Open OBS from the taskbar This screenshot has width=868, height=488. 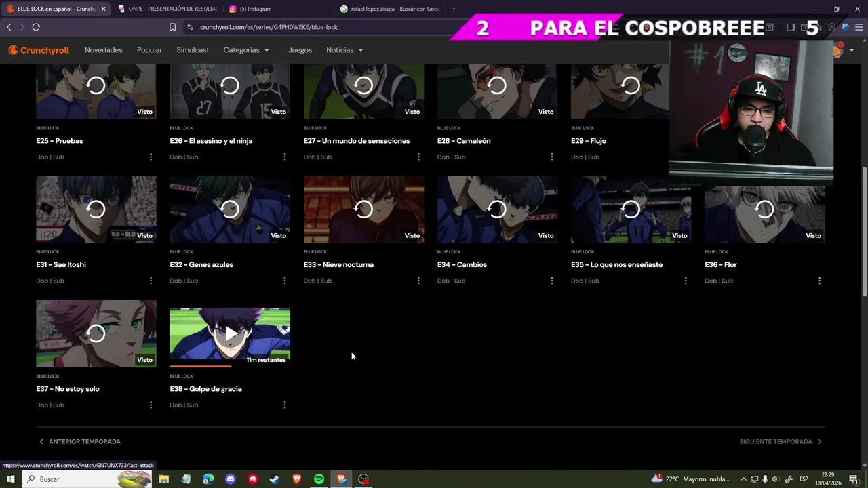pos(363,479)
